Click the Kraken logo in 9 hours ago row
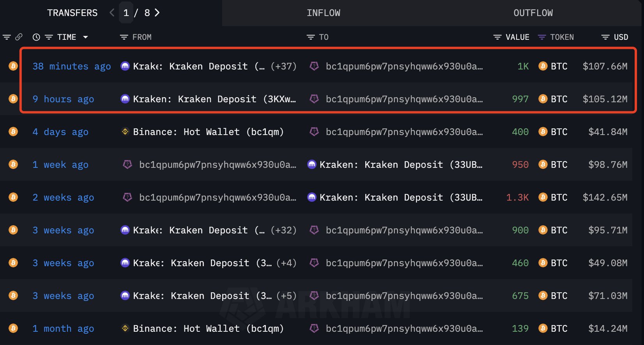 pyautogui.click(x=125, y=99)
